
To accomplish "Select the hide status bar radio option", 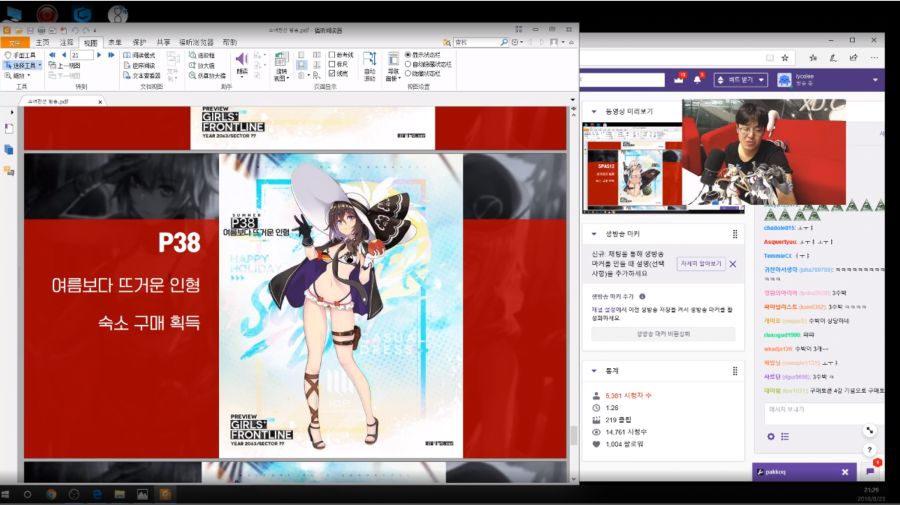I will pos(408,73).
